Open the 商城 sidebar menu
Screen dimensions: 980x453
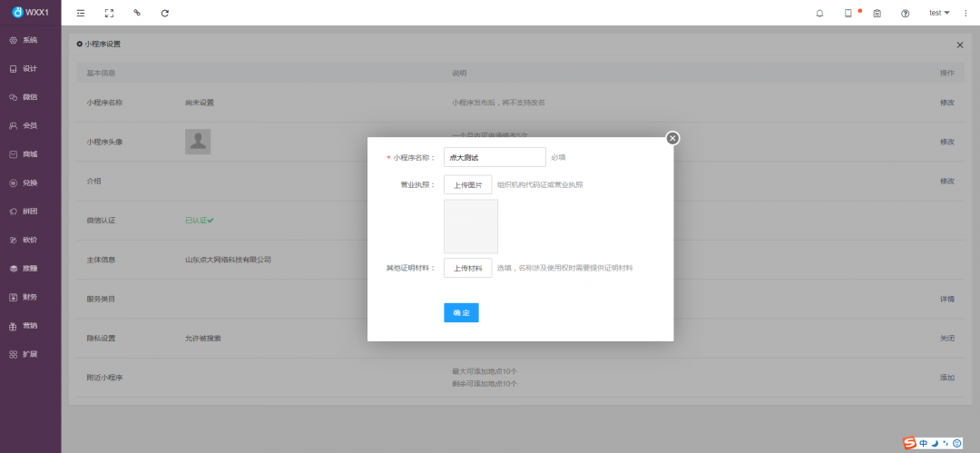pyautogui.click(x=30, y=154)
